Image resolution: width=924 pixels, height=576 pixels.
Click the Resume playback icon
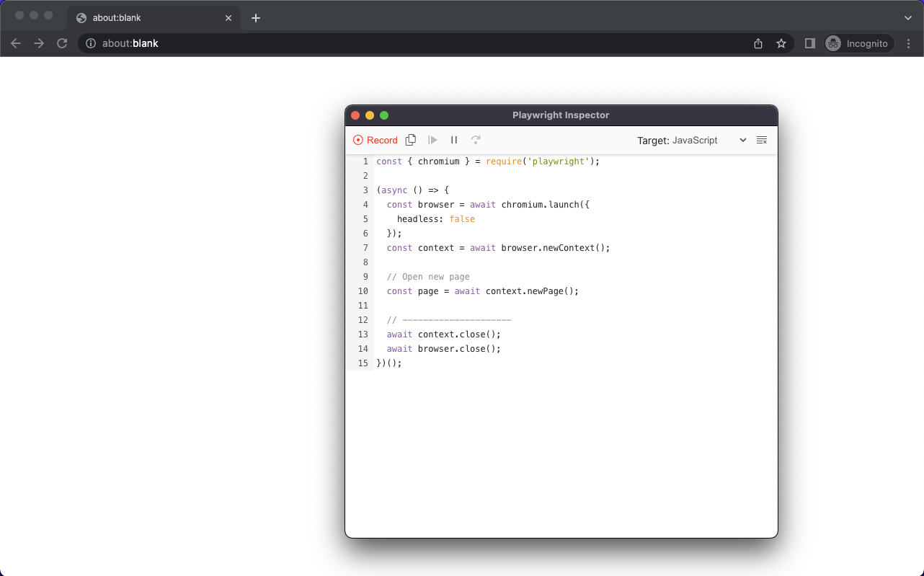point(432,140)
